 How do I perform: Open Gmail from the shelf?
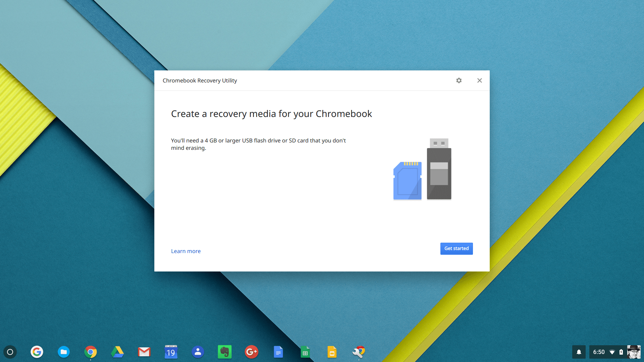pos(144,352)
